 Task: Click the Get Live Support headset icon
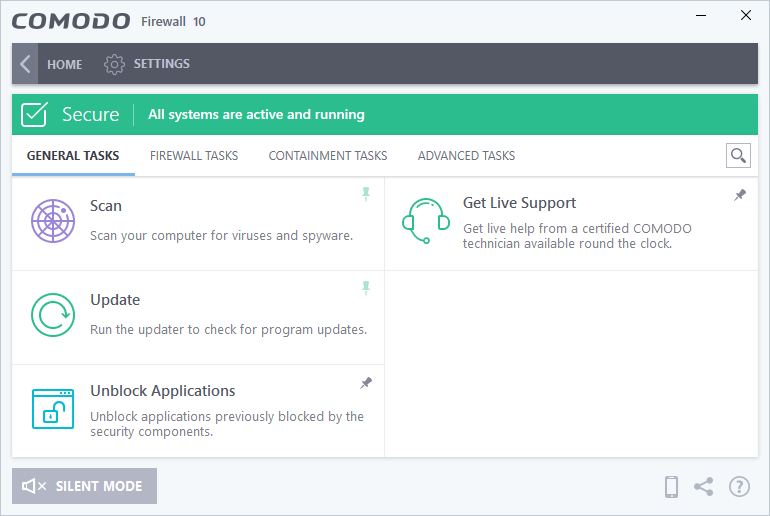[x=424, y=220]
